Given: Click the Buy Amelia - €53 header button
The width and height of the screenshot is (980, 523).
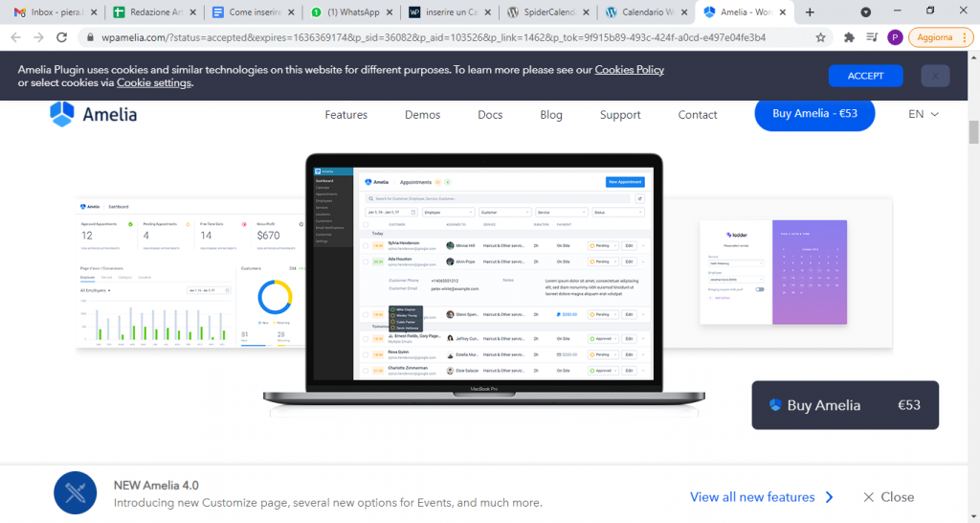Looking at the screenshot, I should tap(814, 114).
